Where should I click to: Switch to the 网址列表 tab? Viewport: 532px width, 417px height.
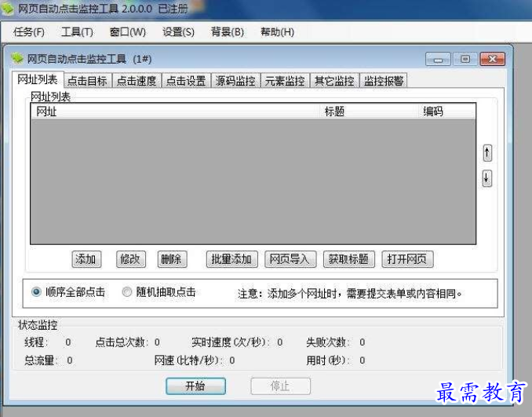click(x=38, y=79)
